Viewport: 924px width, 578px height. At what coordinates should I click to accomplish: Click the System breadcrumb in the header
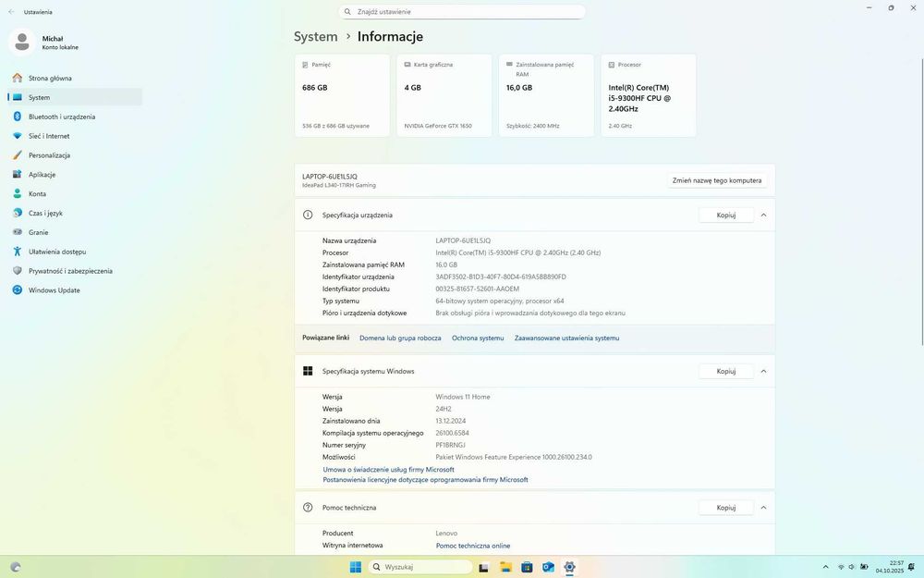tap(316, 37)
